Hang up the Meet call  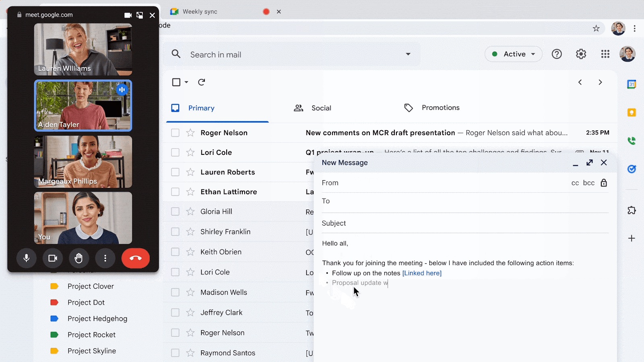(136, 258)
